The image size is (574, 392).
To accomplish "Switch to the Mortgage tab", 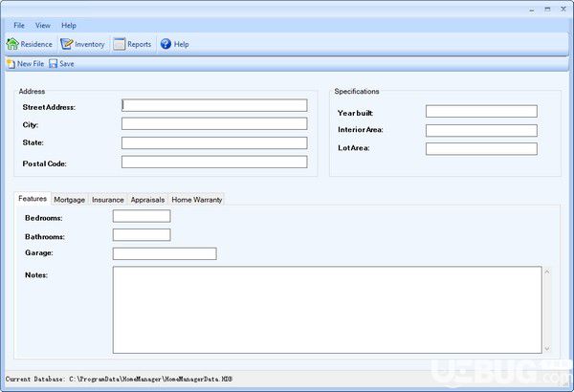I will pyautogui.click(x=70, y=200).
